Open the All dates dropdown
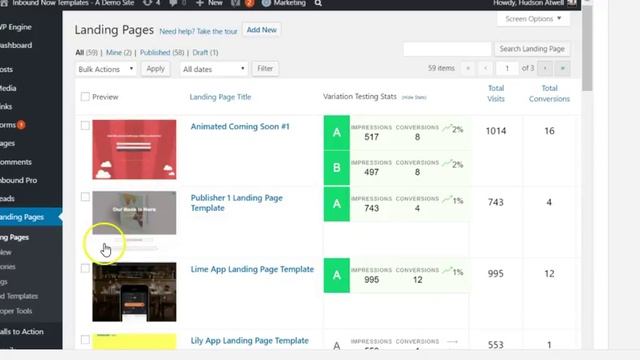The width and height of the screenshot is (640, 360). pyautogui.click(x=213, y=69)
